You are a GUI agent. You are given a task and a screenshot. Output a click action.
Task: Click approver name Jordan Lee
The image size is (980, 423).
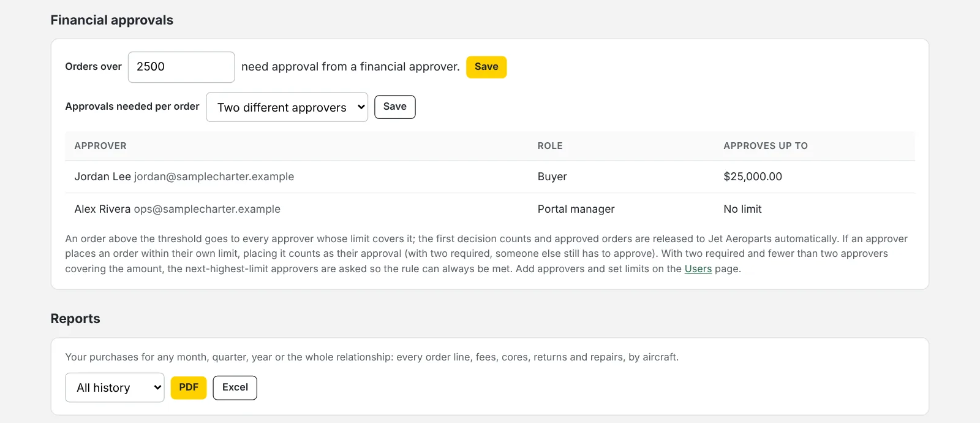[x=103, y=177]
